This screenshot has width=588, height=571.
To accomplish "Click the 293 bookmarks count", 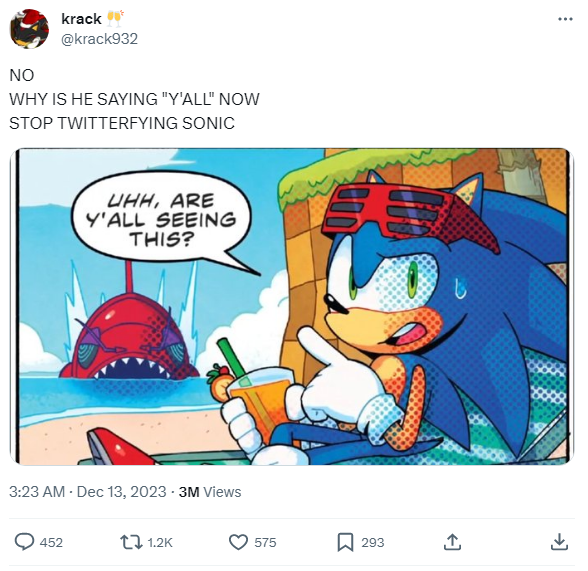I will (x=373, y=543).
